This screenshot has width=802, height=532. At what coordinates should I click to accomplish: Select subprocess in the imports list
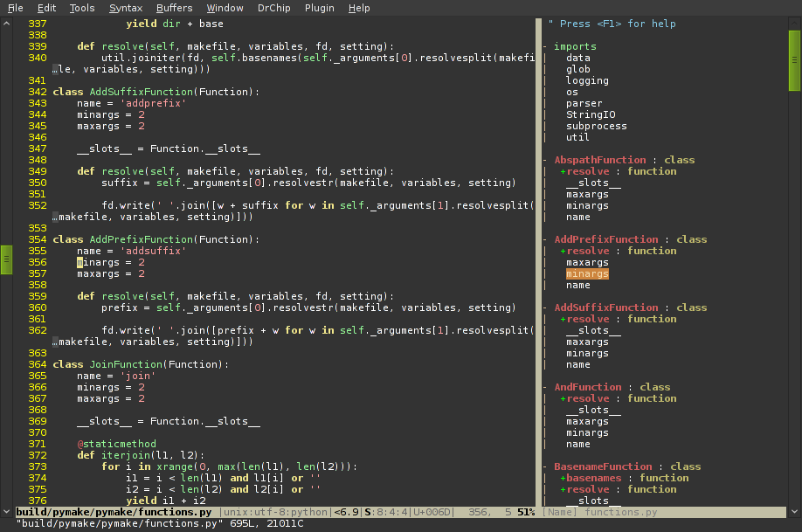[x=596, y=126]
